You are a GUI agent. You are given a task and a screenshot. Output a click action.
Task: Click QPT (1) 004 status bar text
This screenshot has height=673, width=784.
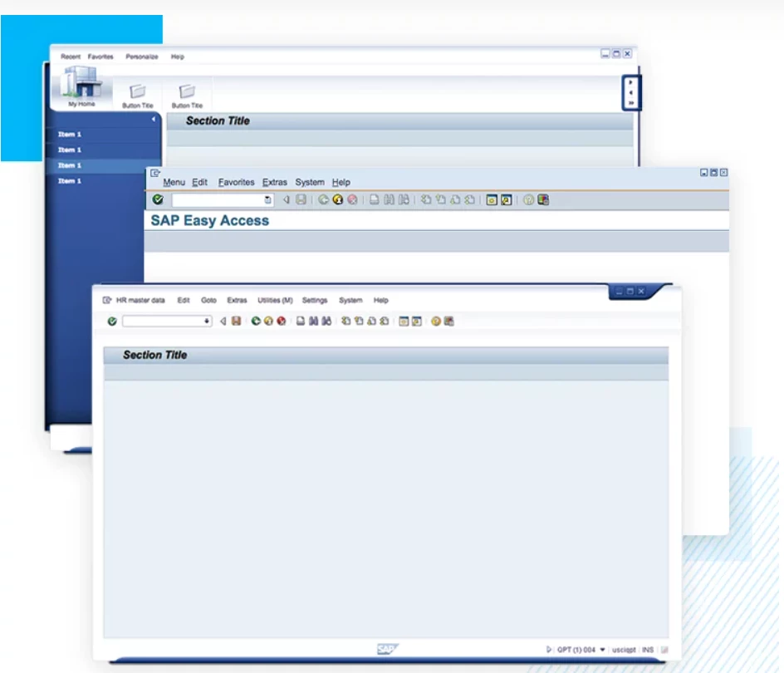tap(576, 650)
